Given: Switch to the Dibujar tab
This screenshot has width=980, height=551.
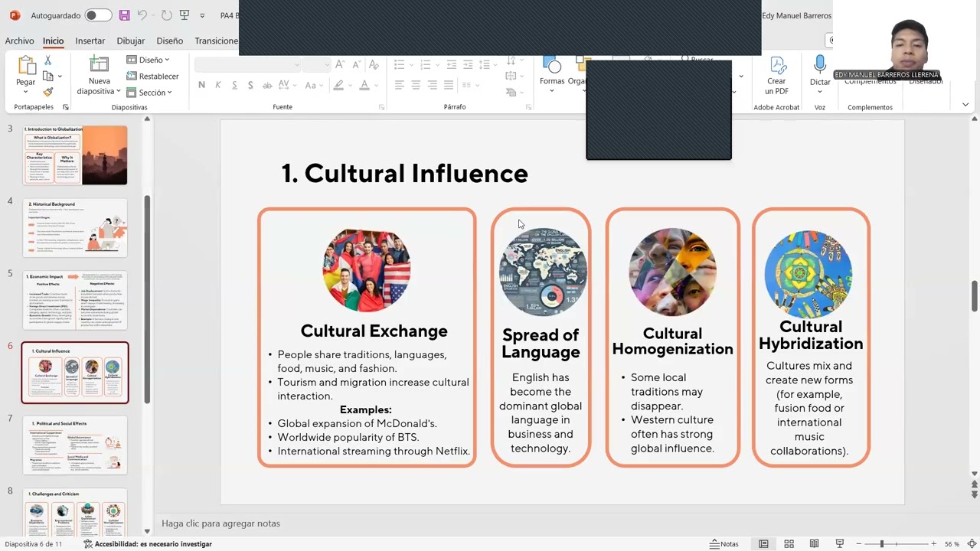Looking at the screenshot, I should coord(130,41).
